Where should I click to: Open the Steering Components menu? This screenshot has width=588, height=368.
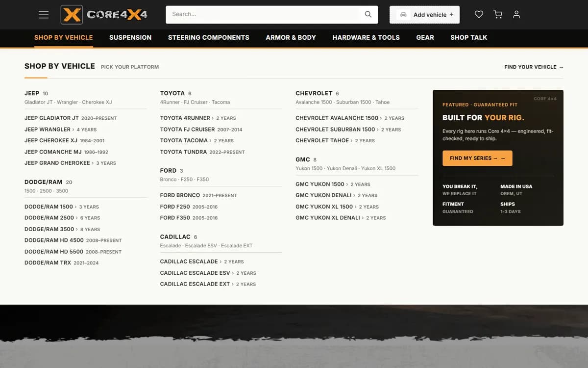(209, 37)
